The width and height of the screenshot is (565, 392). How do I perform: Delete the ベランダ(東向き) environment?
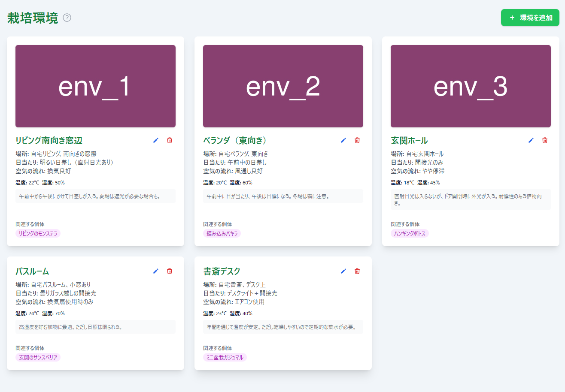357,140
